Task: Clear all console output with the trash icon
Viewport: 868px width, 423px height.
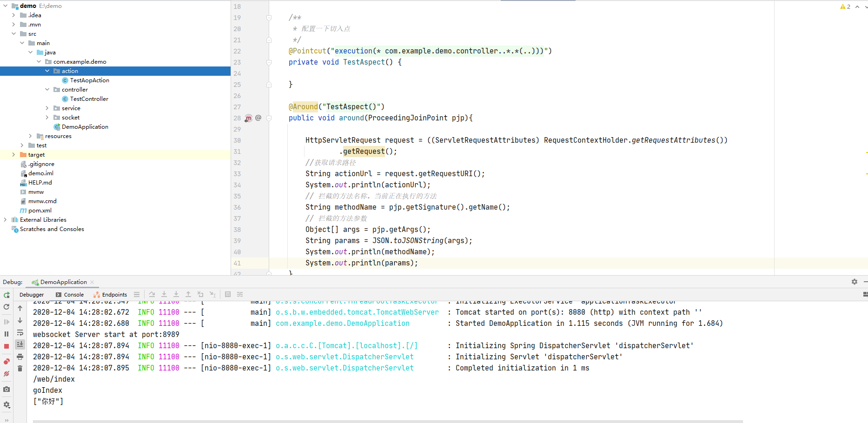Action: (20, 369)
